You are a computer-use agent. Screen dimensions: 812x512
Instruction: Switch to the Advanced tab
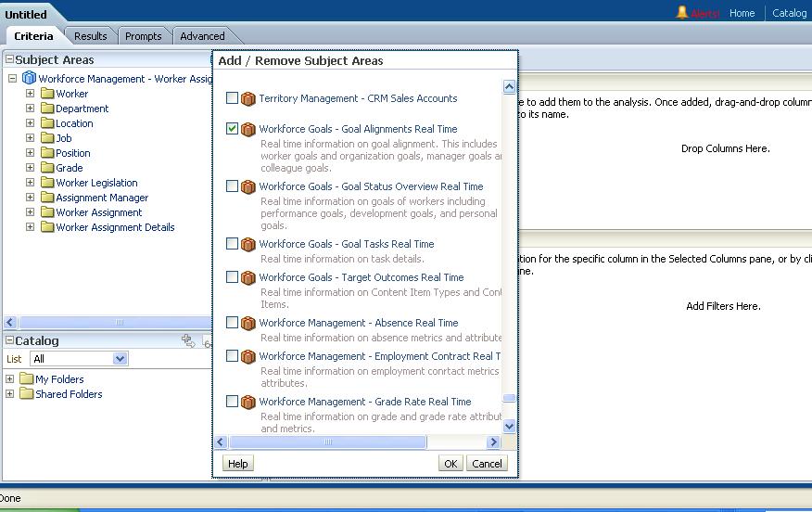click(x=202, y=36)
